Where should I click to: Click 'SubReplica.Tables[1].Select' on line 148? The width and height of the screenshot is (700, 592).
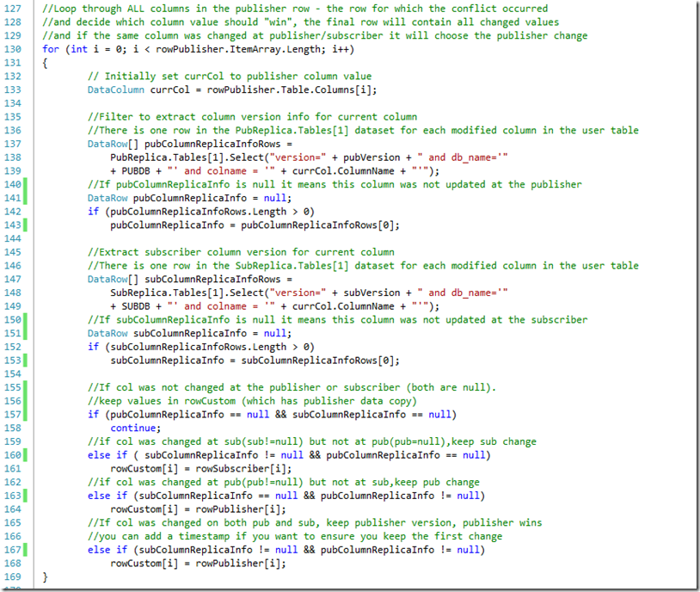click(187, 293)
